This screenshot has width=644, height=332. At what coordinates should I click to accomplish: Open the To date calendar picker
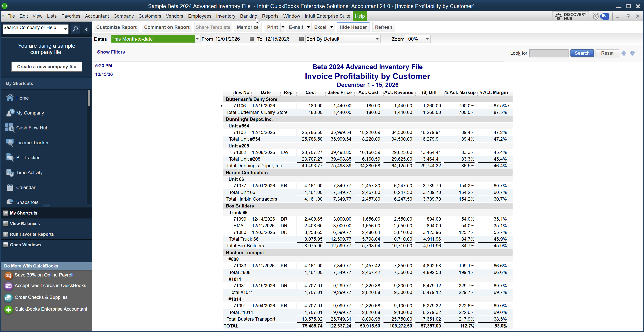pos(301,39)
